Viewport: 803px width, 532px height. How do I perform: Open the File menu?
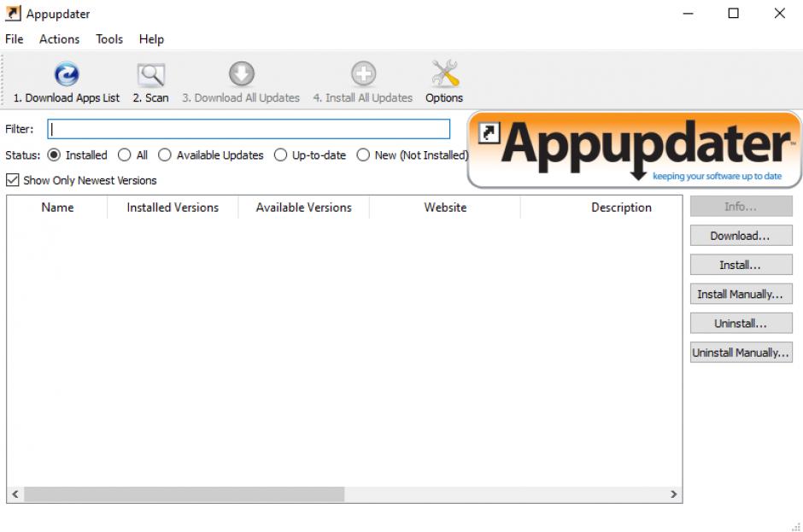coord(15,39)
